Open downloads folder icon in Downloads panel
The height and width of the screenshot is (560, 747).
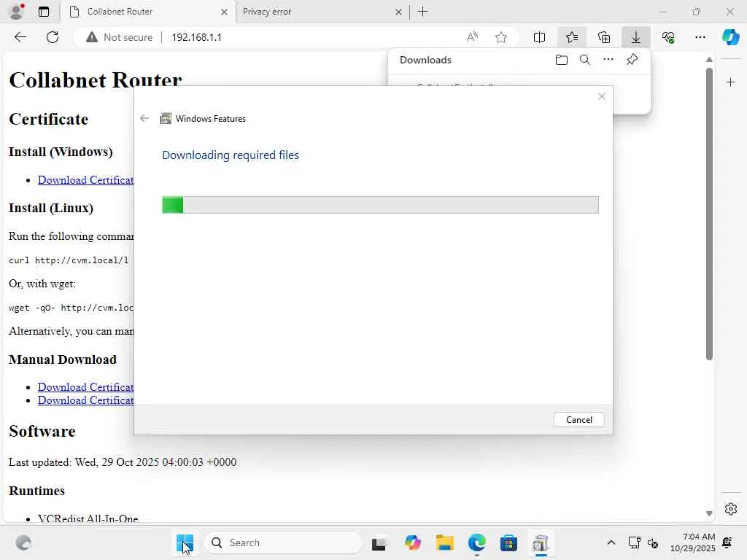(x=562, y=60)
